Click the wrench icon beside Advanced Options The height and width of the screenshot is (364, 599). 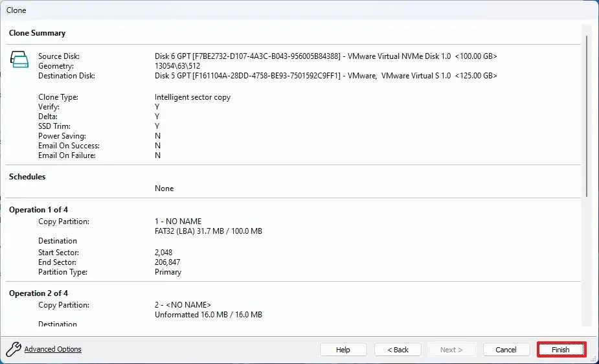point(14,349)
